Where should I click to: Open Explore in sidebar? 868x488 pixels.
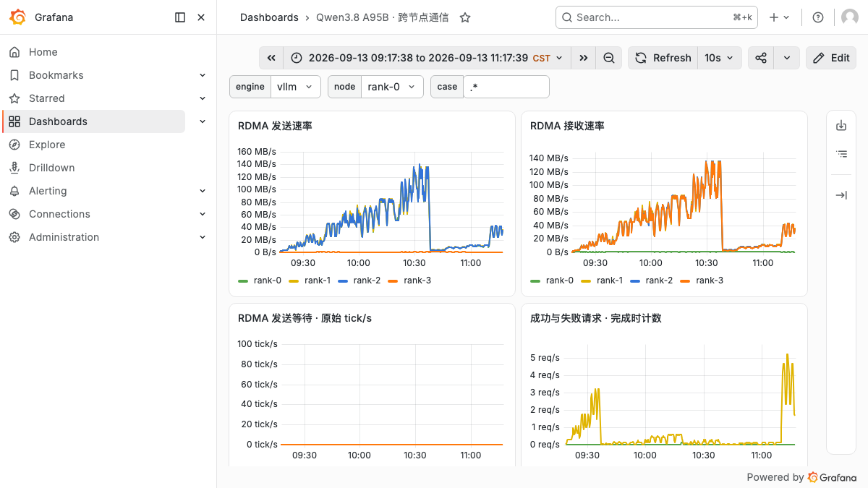(47, 145)
